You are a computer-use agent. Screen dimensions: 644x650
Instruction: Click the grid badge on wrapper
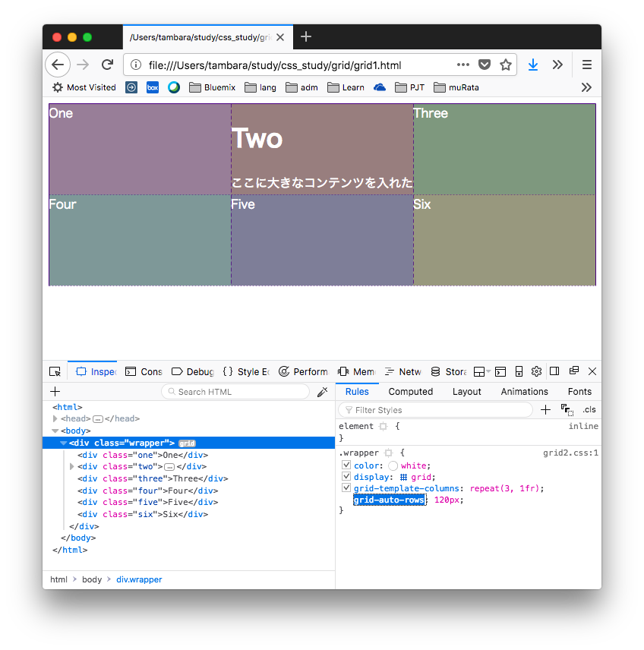point(187,443)
